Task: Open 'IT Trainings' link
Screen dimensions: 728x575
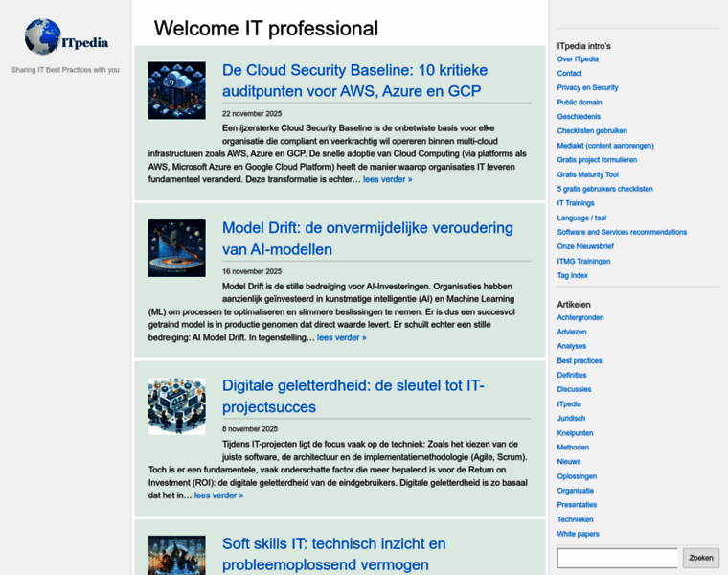Action: 576,203
